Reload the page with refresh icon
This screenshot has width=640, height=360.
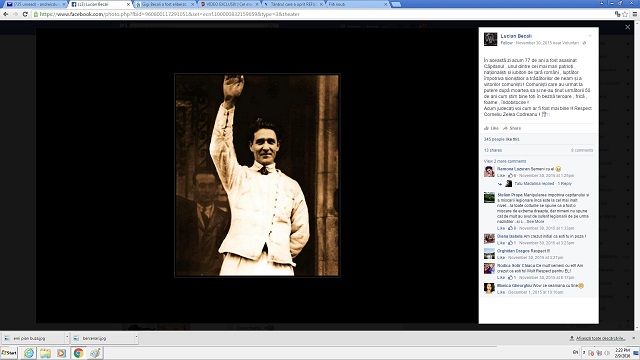(25, 14)
